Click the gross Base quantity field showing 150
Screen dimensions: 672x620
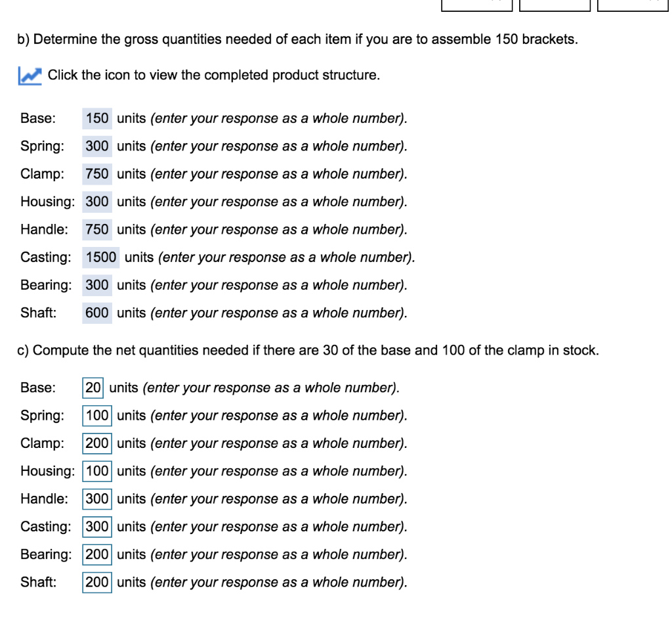(97, 118)
